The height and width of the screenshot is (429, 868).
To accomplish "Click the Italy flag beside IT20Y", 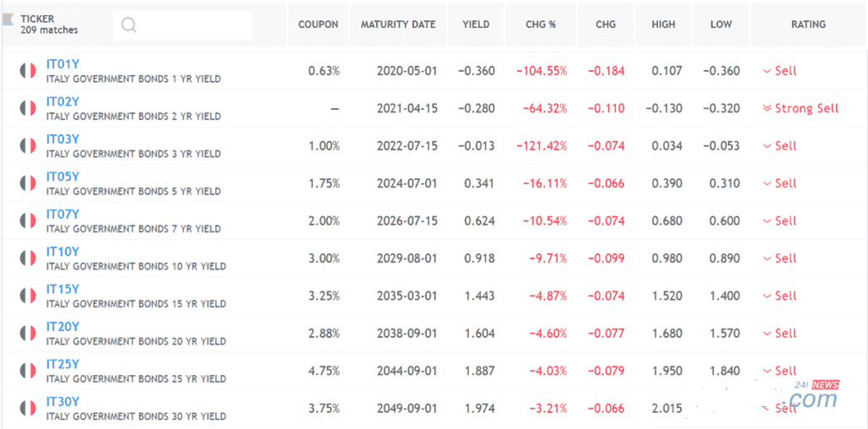I will coord(28,334).
